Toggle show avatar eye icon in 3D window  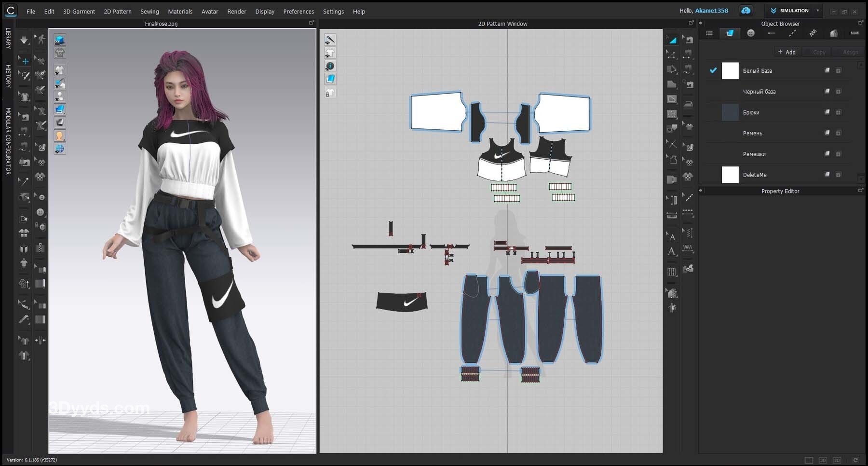pyautogui.click(x=60, y=96)
